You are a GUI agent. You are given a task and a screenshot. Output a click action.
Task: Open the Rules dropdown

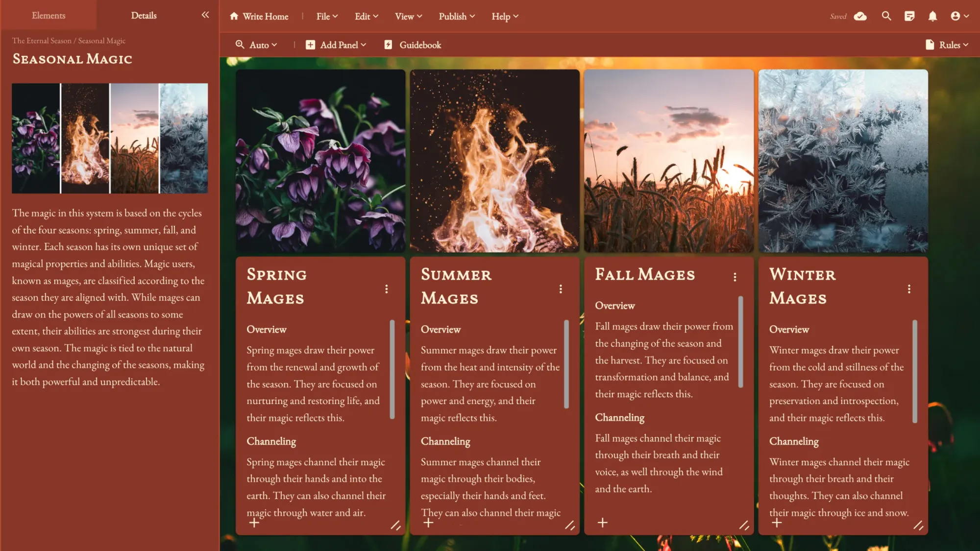pos(947,45)
